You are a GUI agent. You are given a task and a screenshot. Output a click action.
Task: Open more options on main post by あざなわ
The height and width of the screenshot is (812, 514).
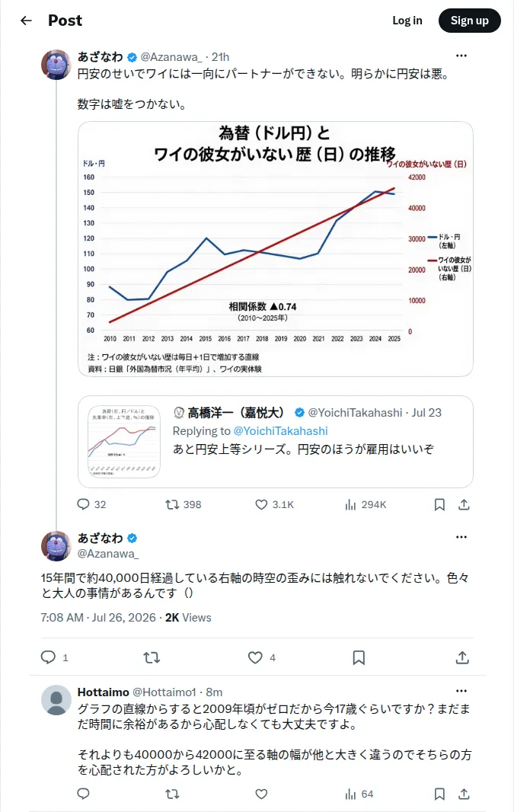click(461, 538)
